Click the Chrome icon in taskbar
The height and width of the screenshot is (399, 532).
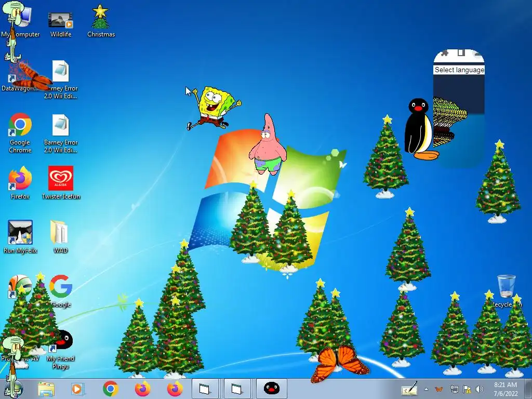(111, 389)
